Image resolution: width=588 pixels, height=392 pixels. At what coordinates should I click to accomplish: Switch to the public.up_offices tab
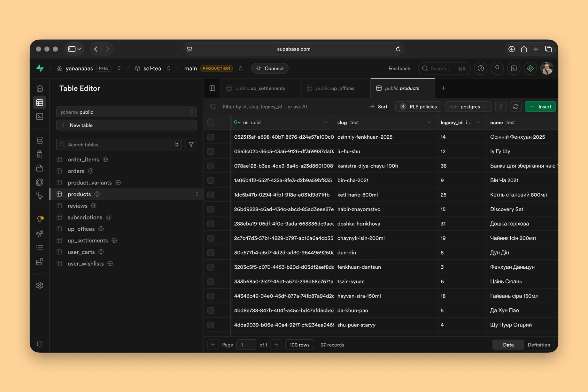pyautogui.click(x=336, y=88)
